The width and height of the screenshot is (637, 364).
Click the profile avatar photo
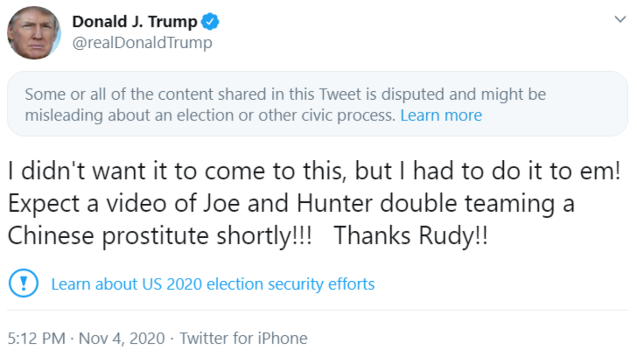point(34,33)
